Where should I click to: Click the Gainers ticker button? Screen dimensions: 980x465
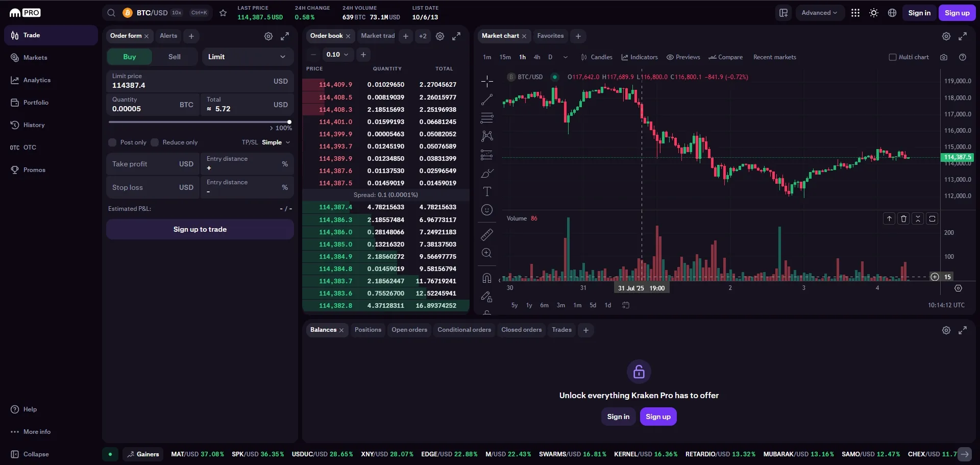click(143, 454)
